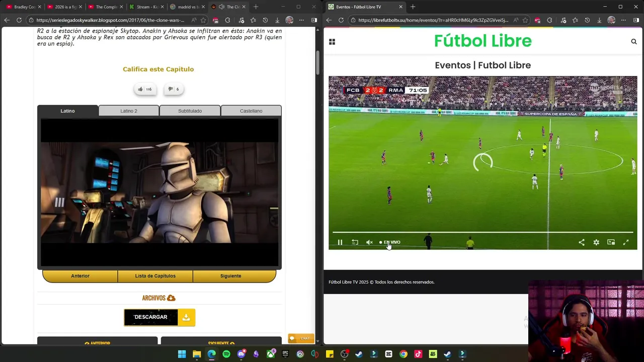Switch to the Subtitulado tab

190,111
